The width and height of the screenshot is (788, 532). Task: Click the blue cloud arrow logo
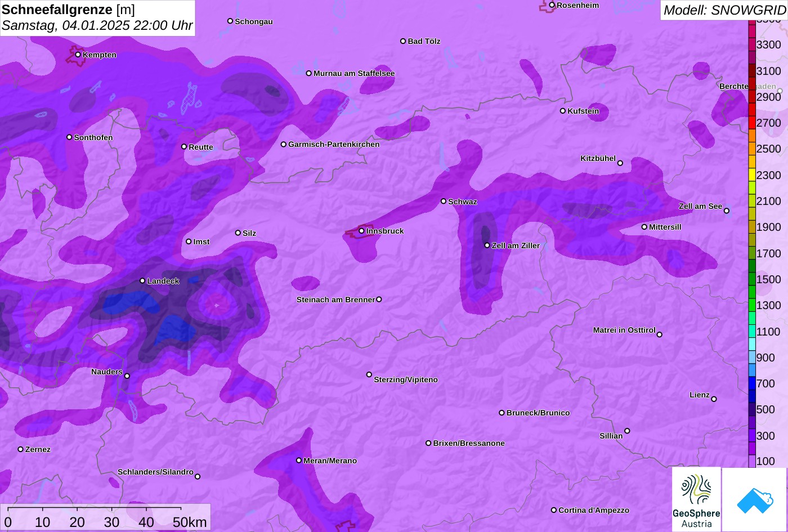(x=754, y=499)
